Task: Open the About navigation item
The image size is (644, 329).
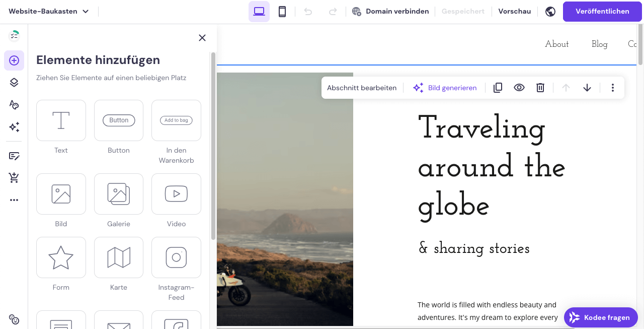Action: [557, 44]
